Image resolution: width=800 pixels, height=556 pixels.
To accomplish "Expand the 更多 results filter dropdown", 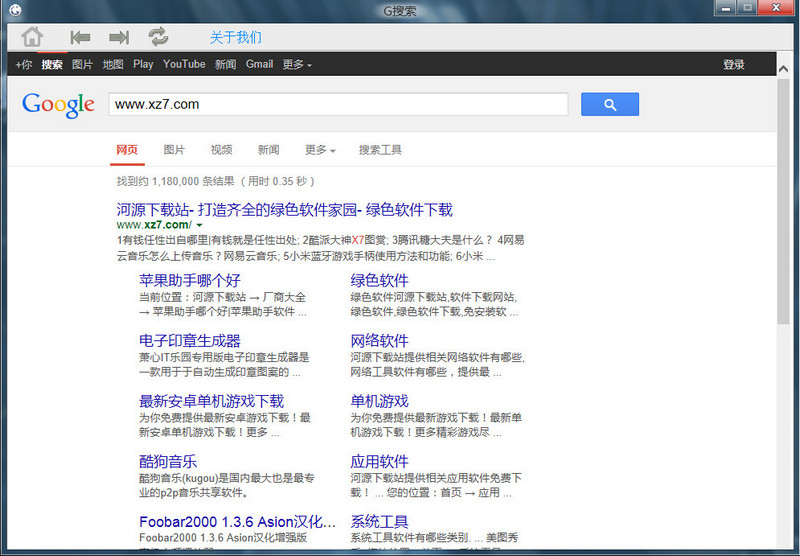I will click(320, 149).
